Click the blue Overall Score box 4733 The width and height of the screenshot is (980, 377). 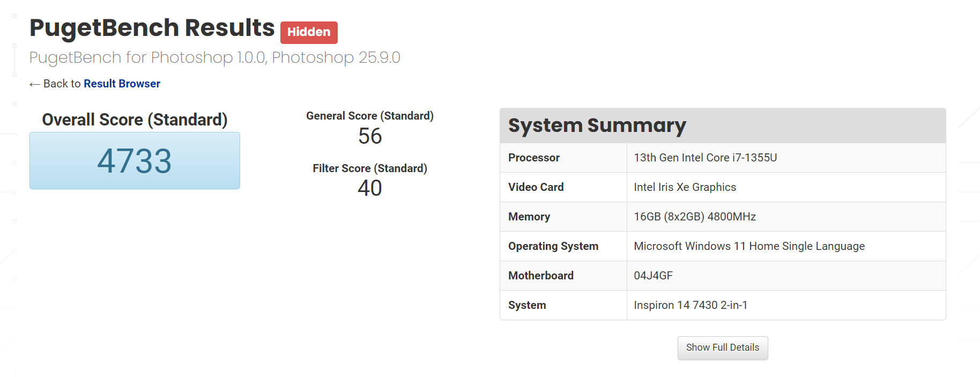tap(135, 161)
